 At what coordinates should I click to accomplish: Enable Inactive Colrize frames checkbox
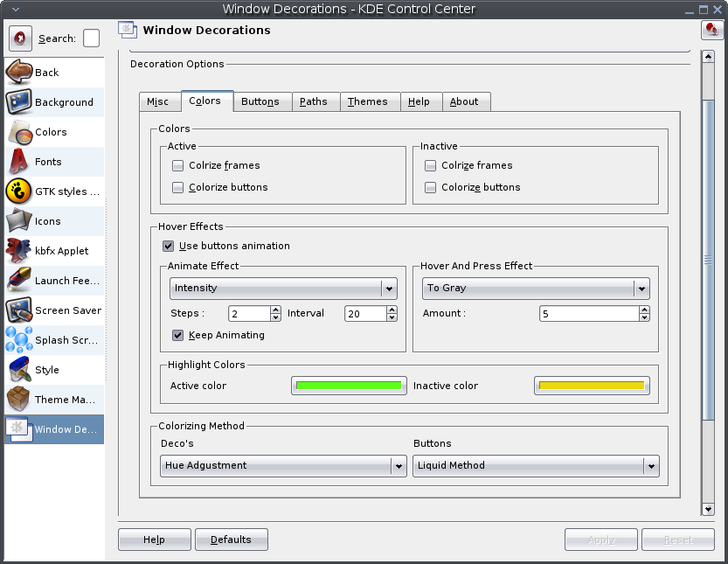(430, 165)
